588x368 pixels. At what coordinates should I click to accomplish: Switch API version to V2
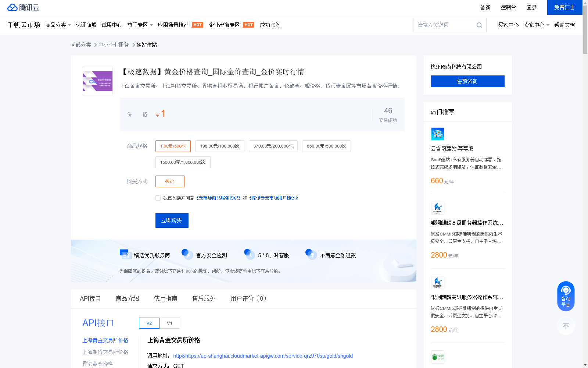(149, 323)
